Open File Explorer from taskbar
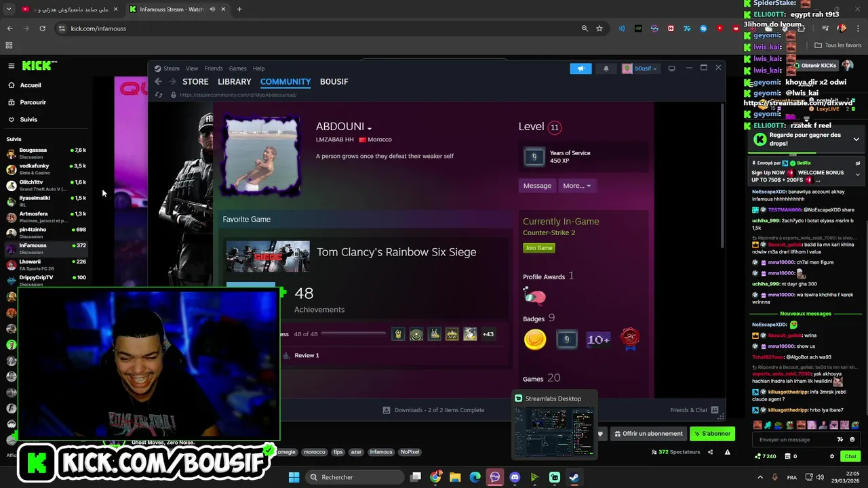The image size is (868, 488). [455, 477]
